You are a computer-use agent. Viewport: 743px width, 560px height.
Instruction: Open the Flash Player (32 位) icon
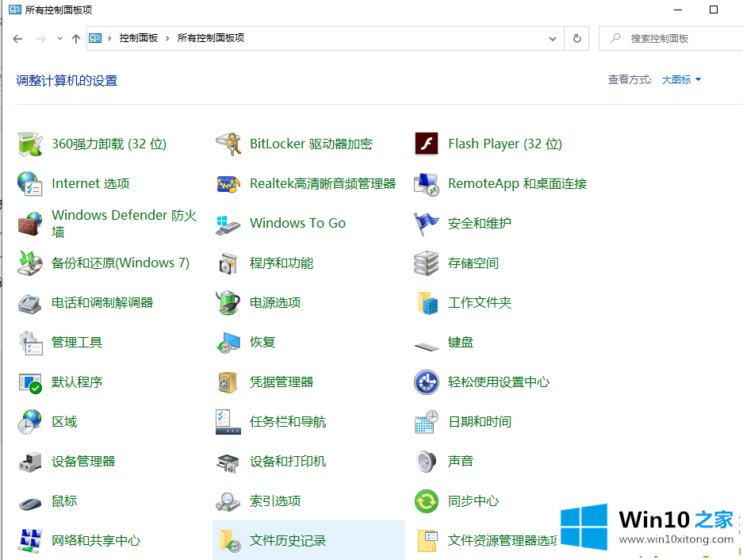pyautogui.click(x=427, y=144)
